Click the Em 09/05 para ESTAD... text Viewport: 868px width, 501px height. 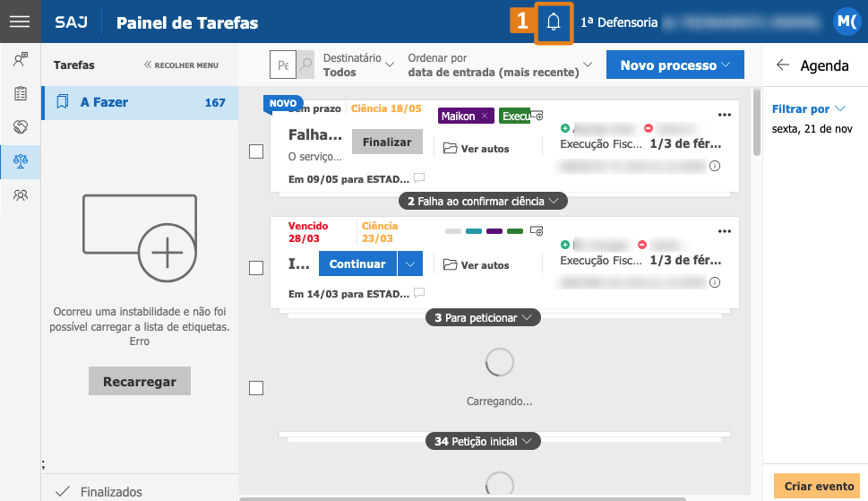click(348, 179)
